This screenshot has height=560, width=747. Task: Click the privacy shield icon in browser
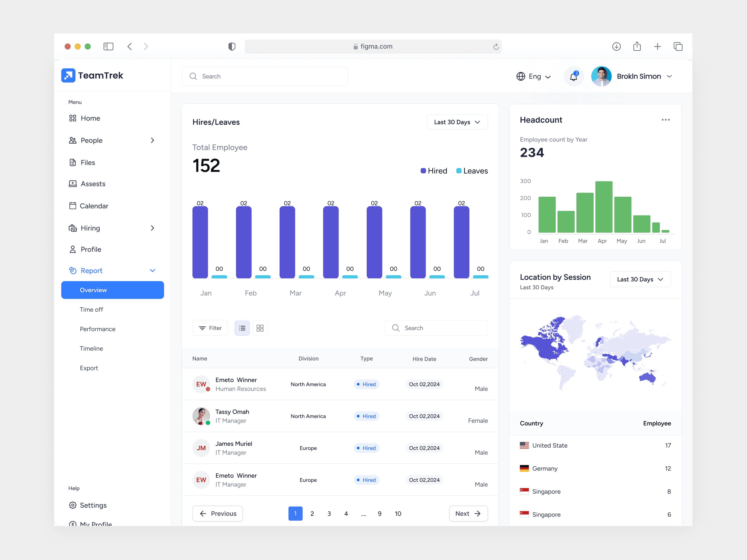tap(232, 46)
